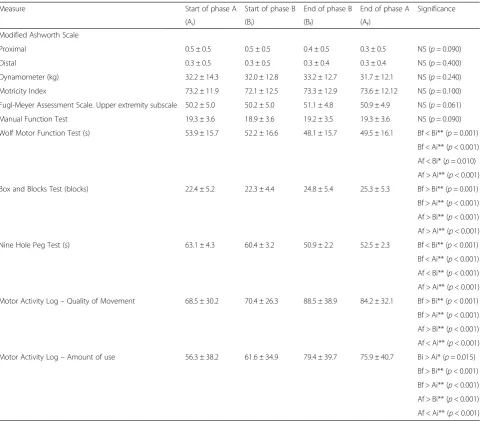
Task: Click the Nine Hole Peg value '63.1 ± 4.3'
Action: click(200, 245)
